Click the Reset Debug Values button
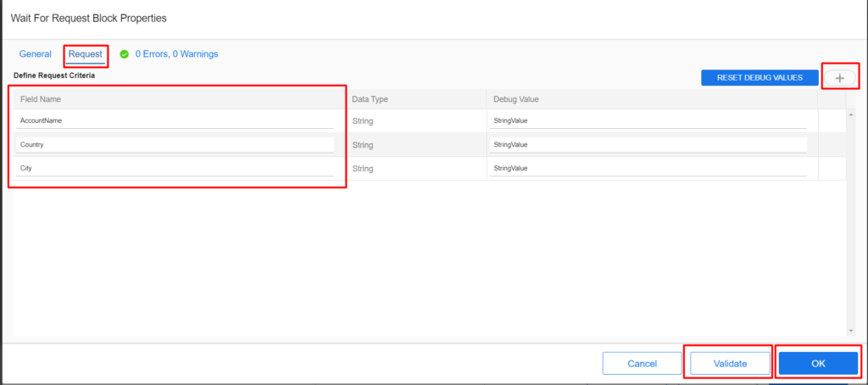Image resolution: width=868 pixels, height=385 pixels. tap(759, 77)
